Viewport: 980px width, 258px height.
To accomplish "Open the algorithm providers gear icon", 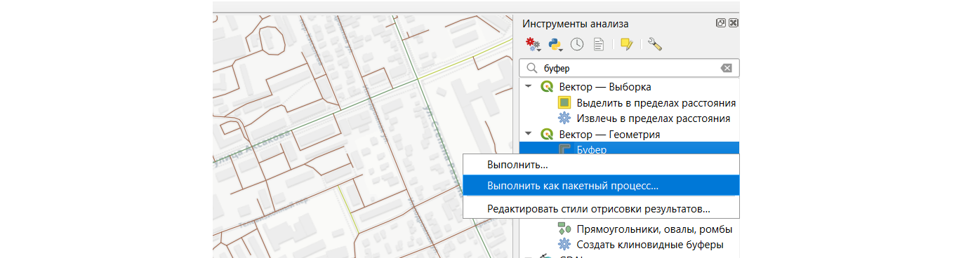I will pos(534,45).
